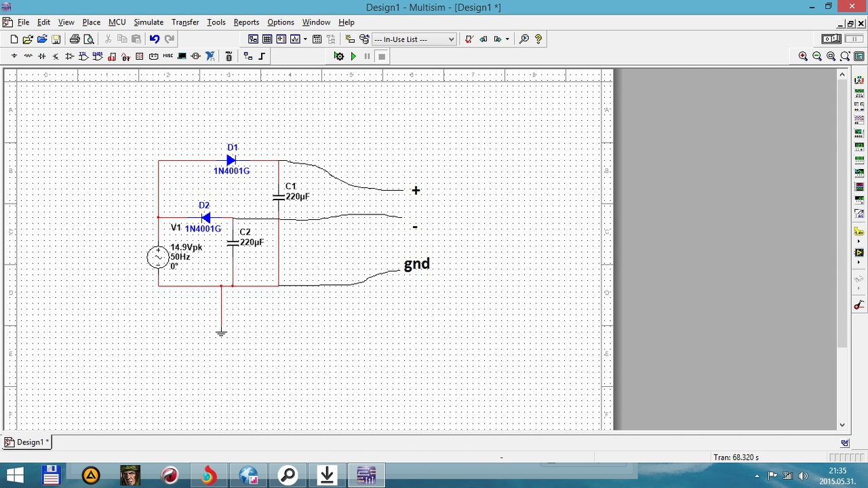Open the grapher view
The height and width of the screenshot is (488, 868).
tap(295, 39)
